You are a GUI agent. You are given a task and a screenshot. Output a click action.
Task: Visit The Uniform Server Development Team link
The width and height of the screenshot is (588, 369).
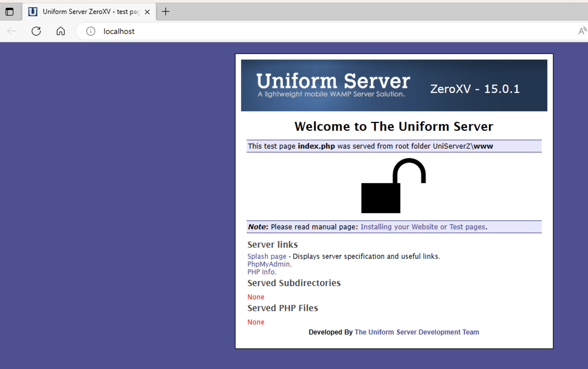[416, 332]
